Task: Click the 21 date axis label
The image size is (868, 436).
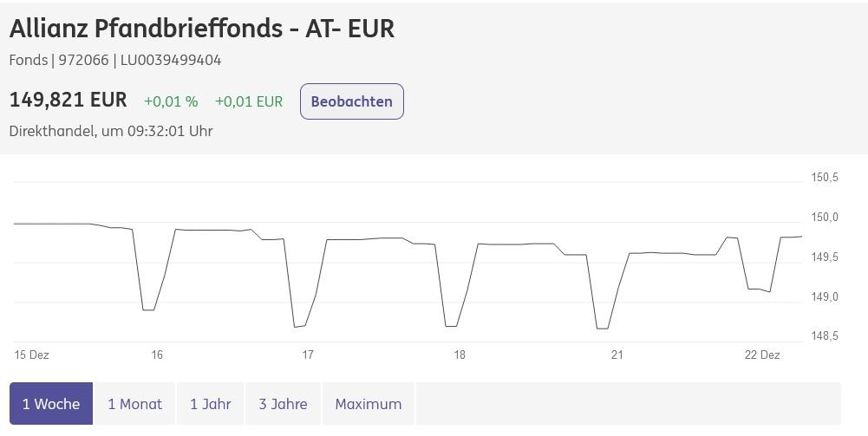Action: (617, 355)
